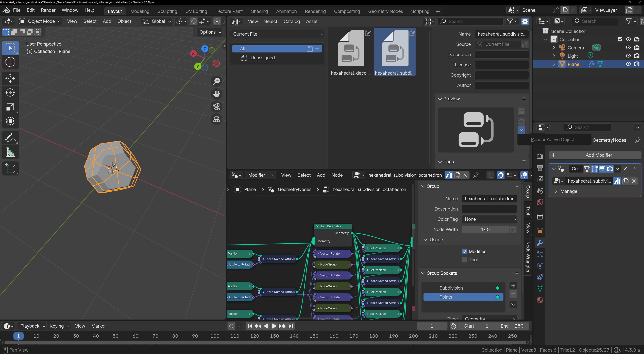Select the Measure ruler tool
The width and height of the screenshot is (644, 354).
click(x=10, y=152)
